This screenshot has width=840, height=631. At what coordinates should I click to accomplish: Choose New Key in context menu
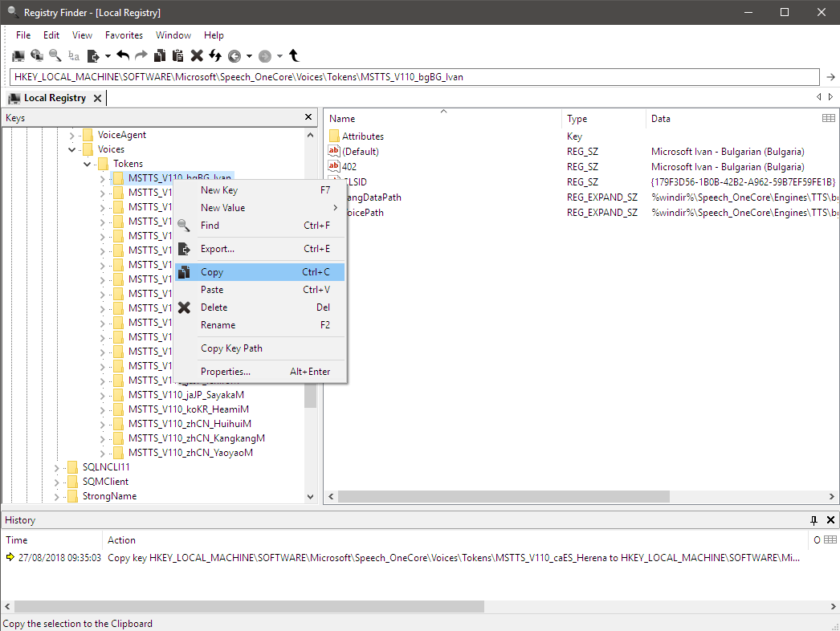point(260,190)
